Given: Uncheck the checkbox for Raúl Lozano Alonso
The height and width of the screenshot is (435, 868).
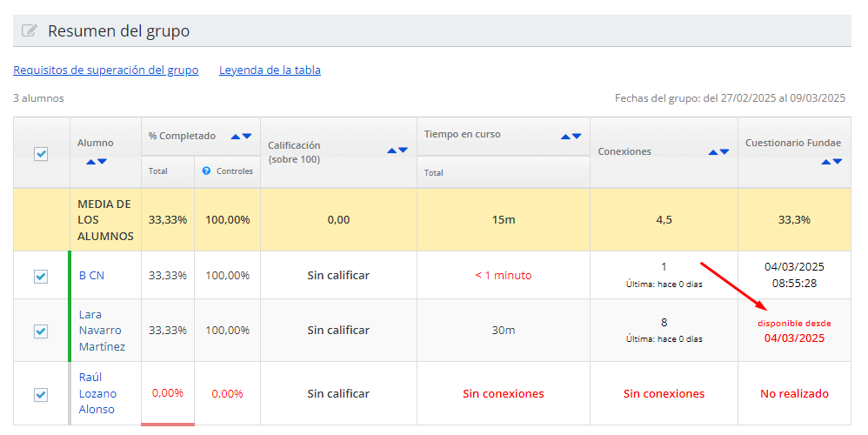Looking at the screenshot, I should coord(41,394).
